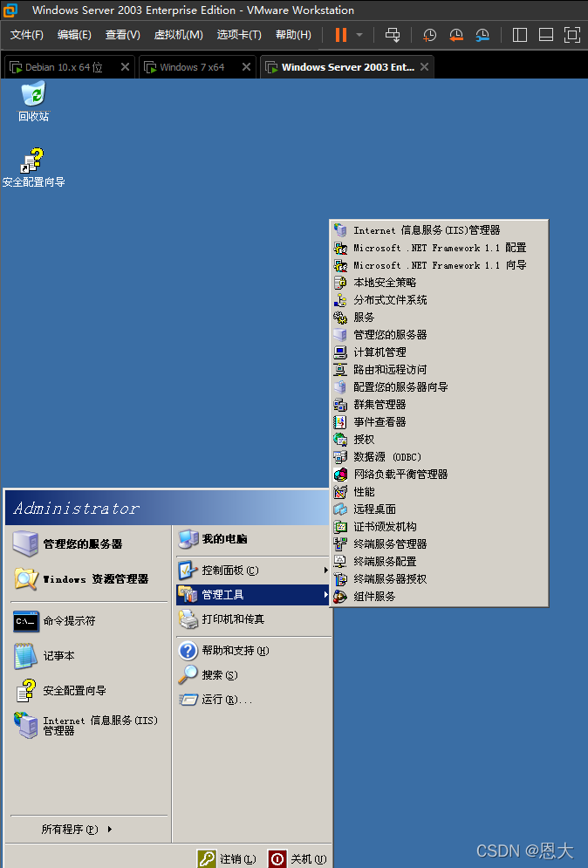Open the 运行 dialog
588x868 pixels.
253,699
